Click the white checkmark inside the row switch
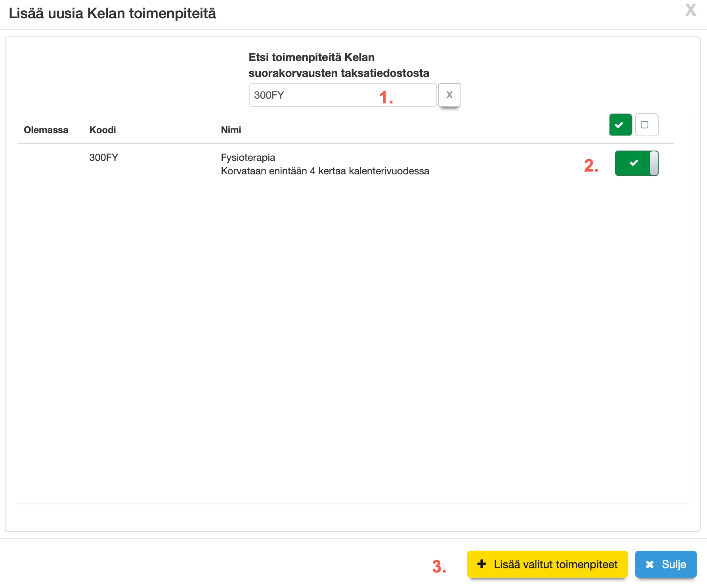This screenshot has width=707, height=588. pos(633,163)
